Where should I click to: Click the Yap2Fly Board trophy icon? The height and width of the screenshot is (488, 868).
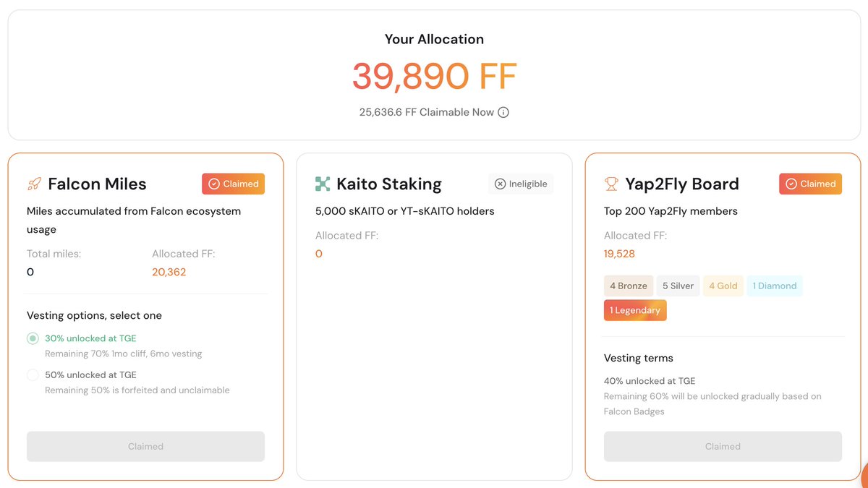tap(611, 184)
